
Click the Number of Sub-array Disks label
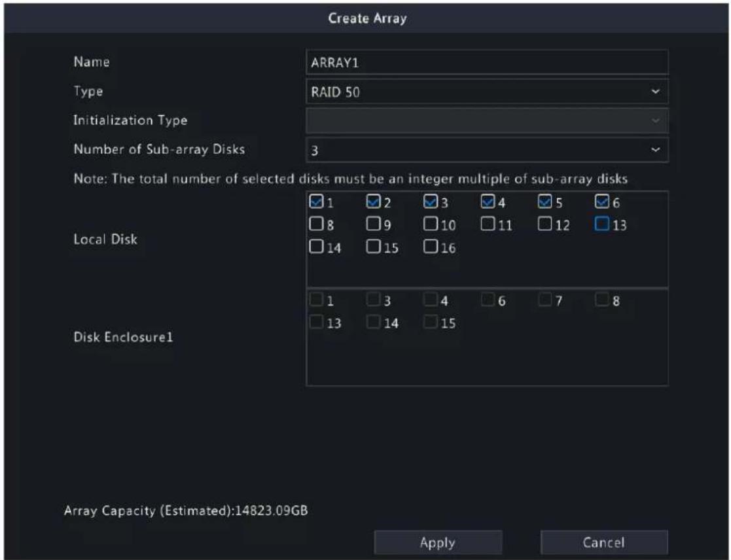click(159, 149)
